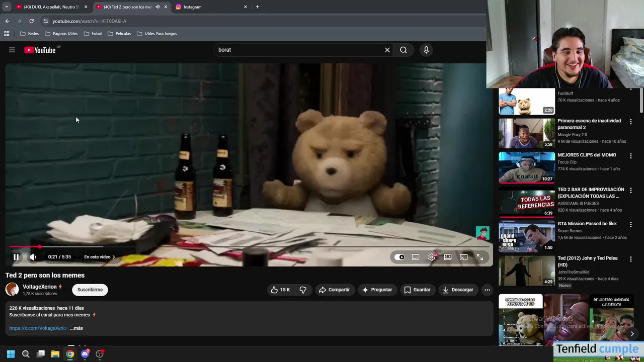
Task: Open File Explorer from taskbar
Action: 55,354
